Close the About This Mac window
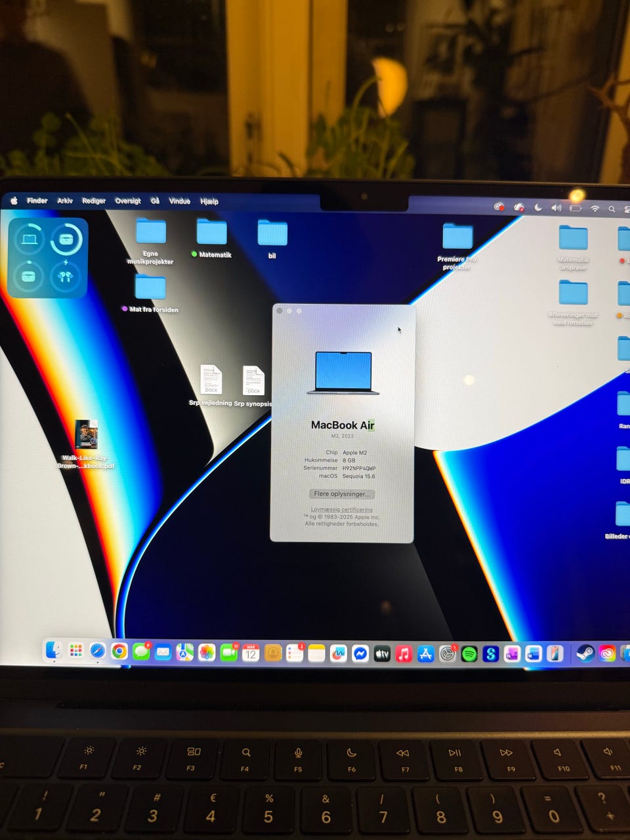The image size is (630, 840). 280,310
